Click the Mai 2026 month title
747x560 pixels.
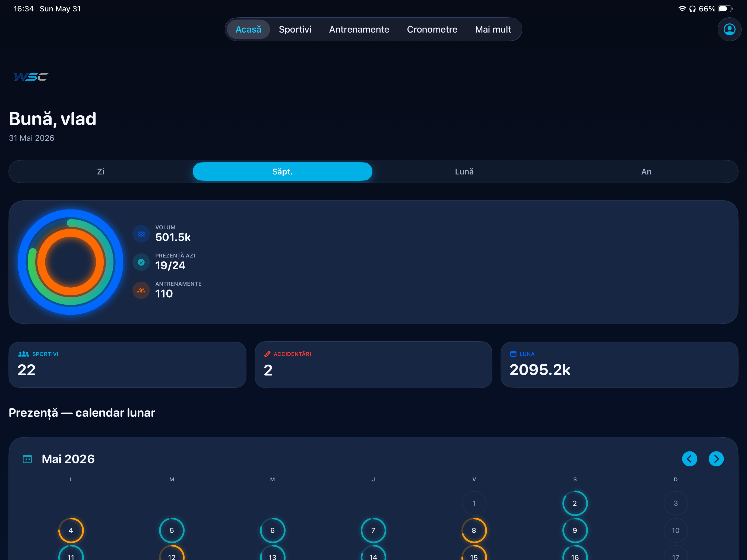pyautogui.click(x=68, y=459)
